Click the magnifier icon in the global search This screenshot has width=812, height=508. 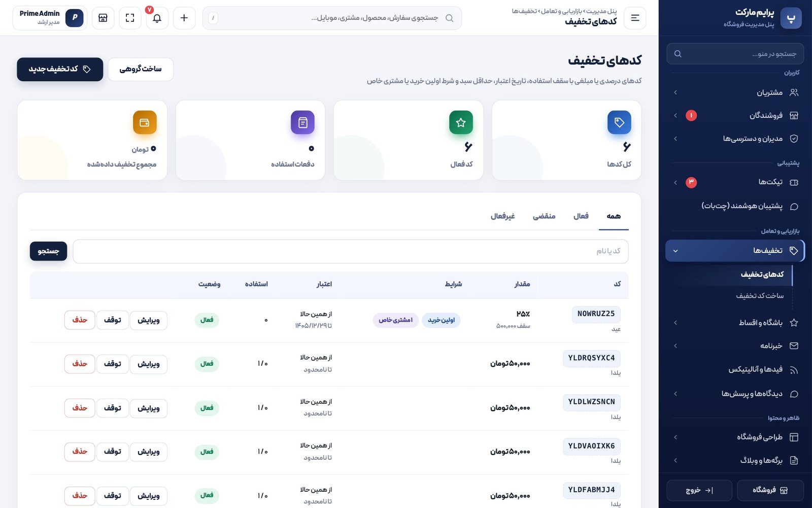point(449,18)
